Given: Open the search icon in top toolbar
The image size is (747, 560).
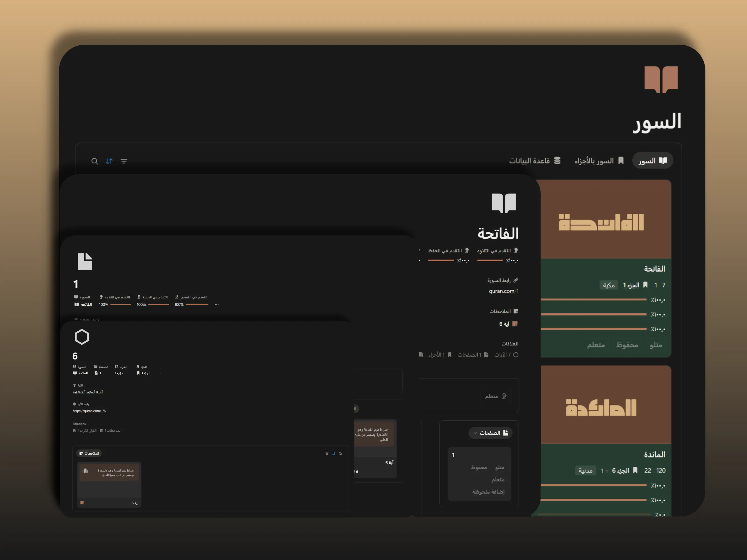Looking at the screenshot, I should [95, 161].
